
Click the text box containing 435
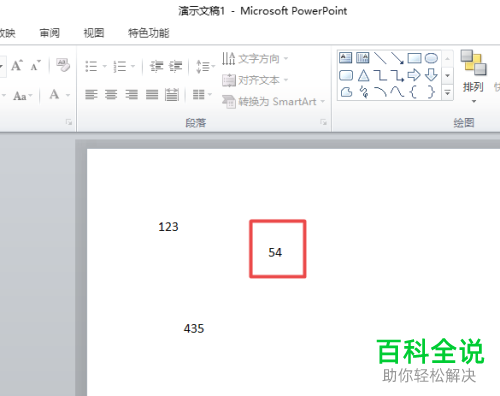(194, 329)
